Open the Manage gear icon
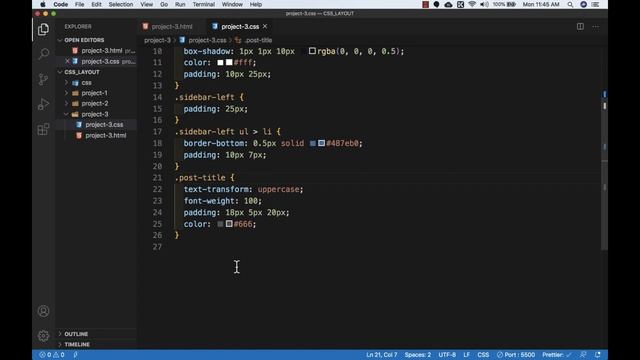This screenshot has height=360, width=640. [43, 336]
